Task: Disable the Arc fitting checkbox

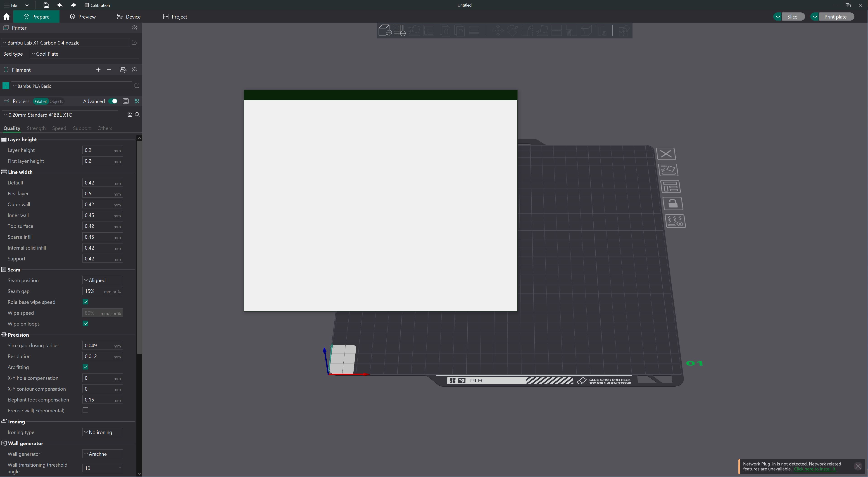Action: [85, 367]
